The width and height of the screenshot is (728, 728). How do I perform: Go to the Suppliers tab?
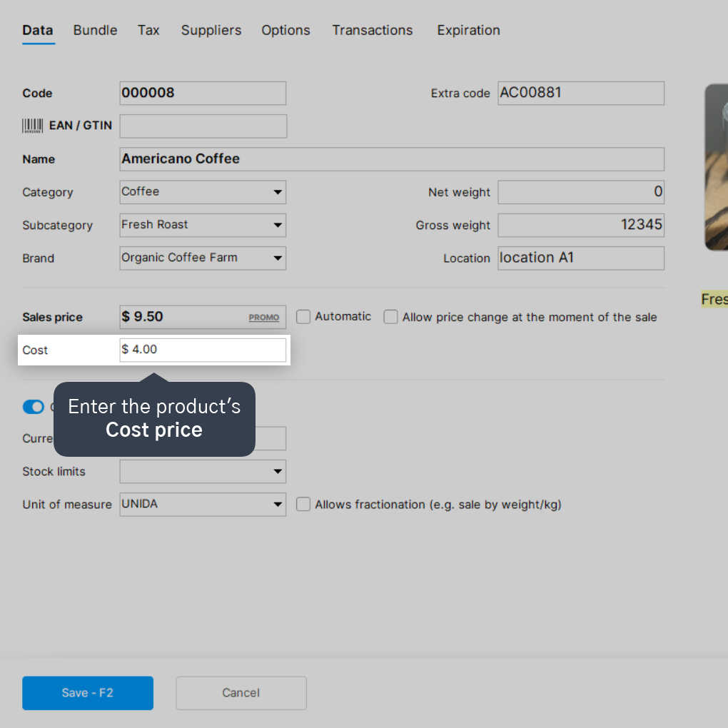tap(211, 30)
